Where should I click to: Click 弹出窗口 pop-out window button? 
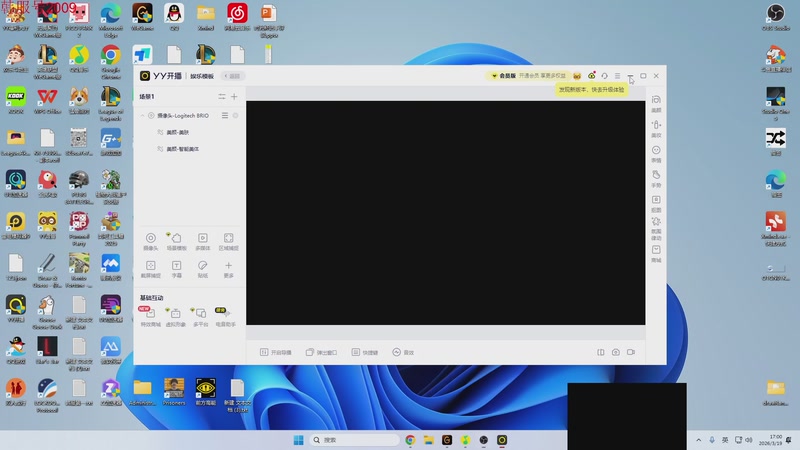point(321,353)
